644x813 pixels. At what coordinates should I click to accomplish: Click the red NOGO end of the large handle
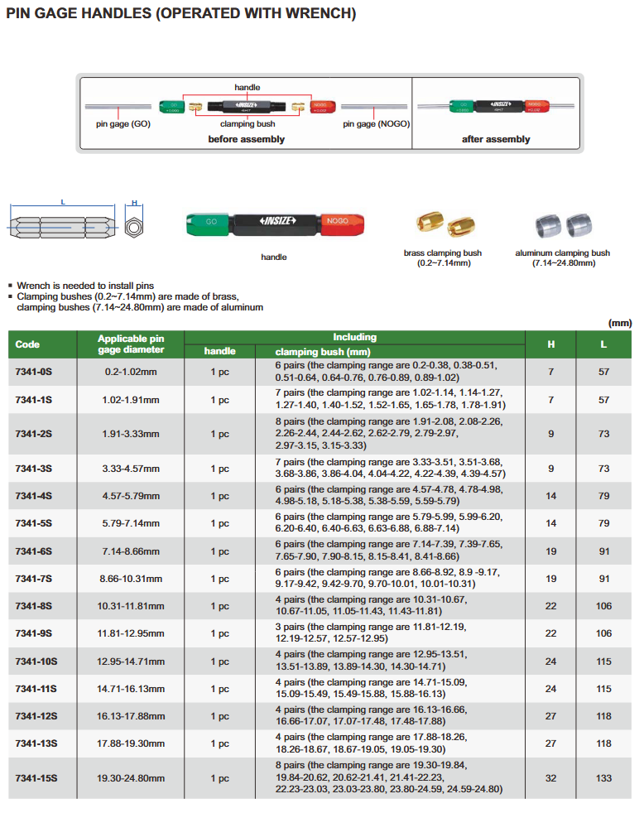[339, 222]
